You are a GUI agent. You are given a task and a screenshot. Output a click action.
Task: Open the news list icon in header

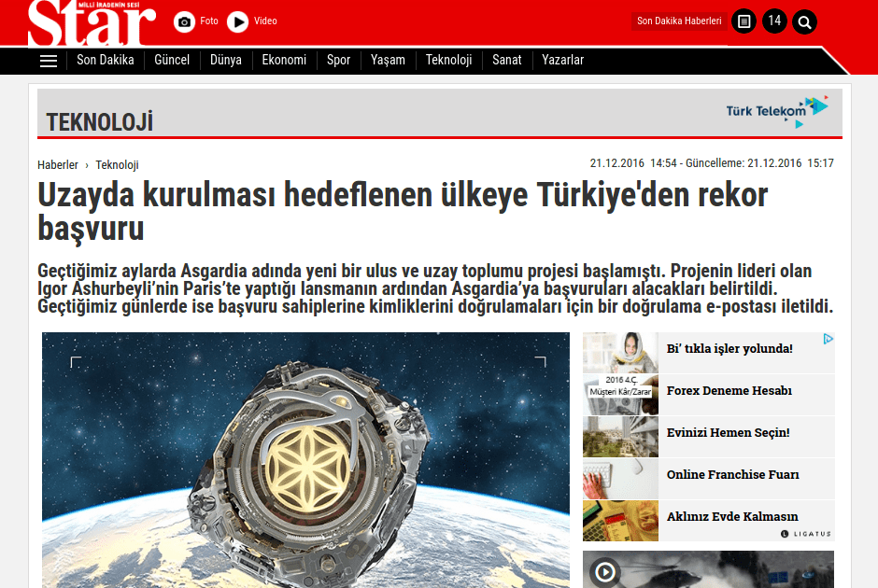(x=743, y=21)
